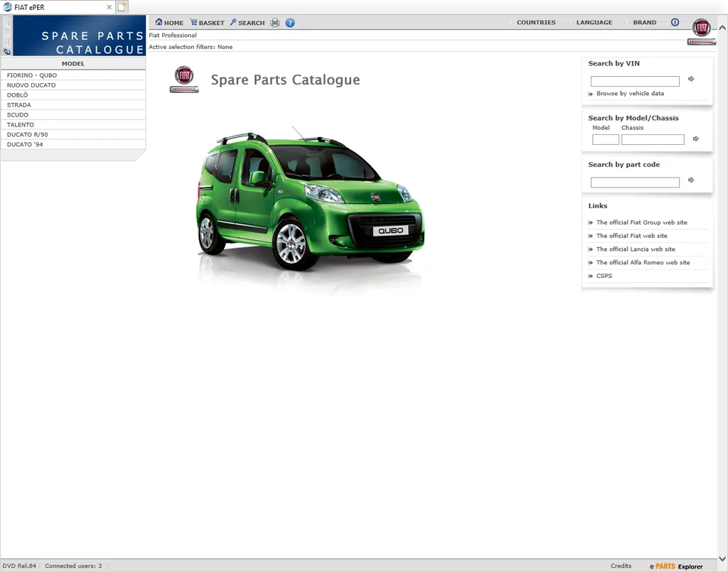The width and height of the screenshot is (728, 572).
Task: Select Ducato R/90 from model list
Action: click(x=28, y=134)
